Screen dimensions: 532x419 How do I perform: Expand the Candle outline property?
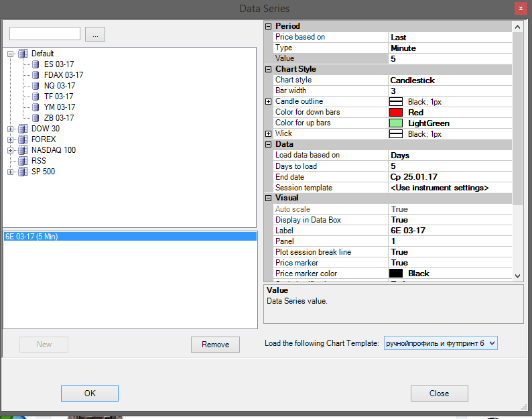tap(269, 101)
